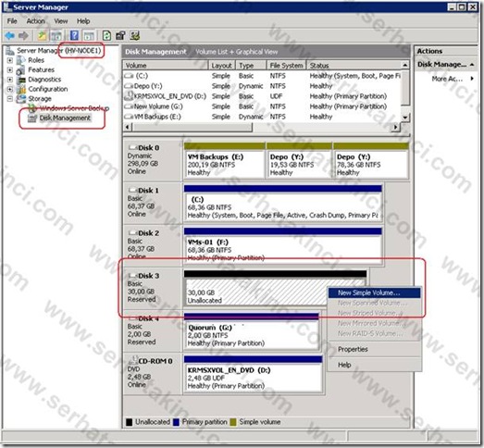
Task: Click the Disk 1 label panel
Action: pyautogui.click(x=153, y=203)
